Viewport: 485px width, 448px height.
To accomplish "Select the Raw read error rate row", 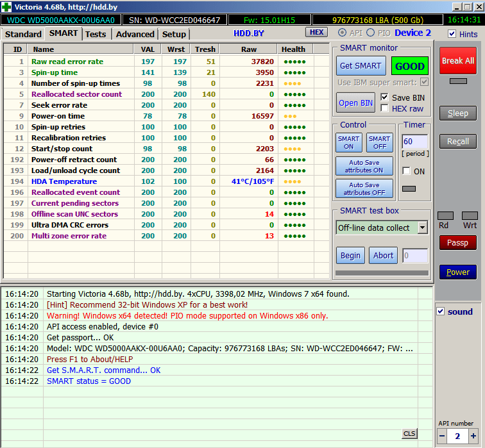I will 166,62.
